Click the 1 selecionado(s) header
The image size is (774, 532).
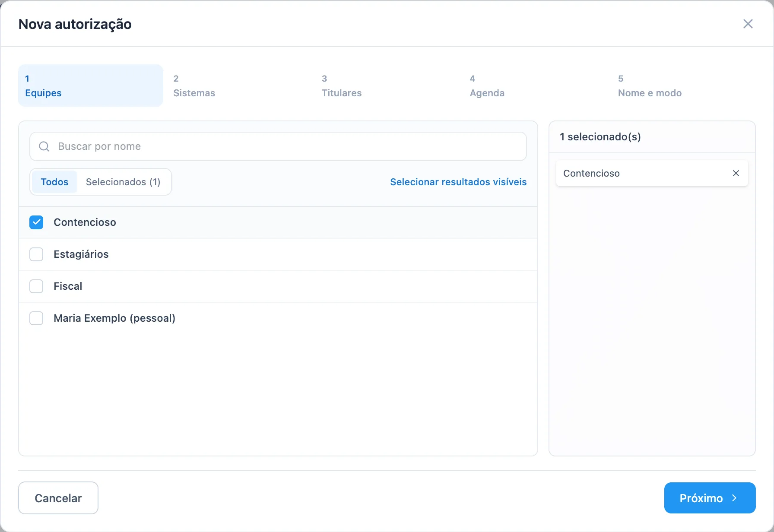(600, 137)
